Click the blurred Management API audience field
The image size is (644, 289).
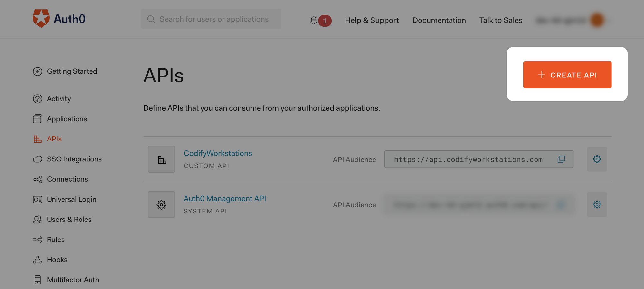pos(479,204)
